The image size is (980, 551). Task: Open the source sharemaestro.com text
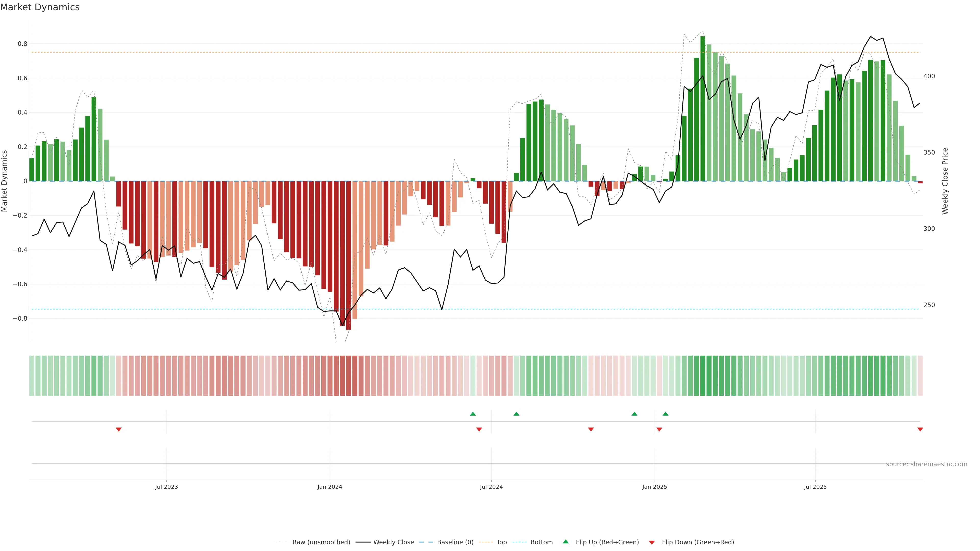pos(926,464)
